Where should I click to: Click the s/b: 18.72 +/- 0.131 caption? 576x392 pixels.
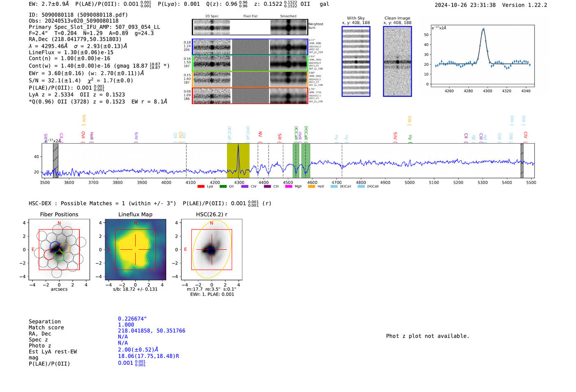(135, 289)
